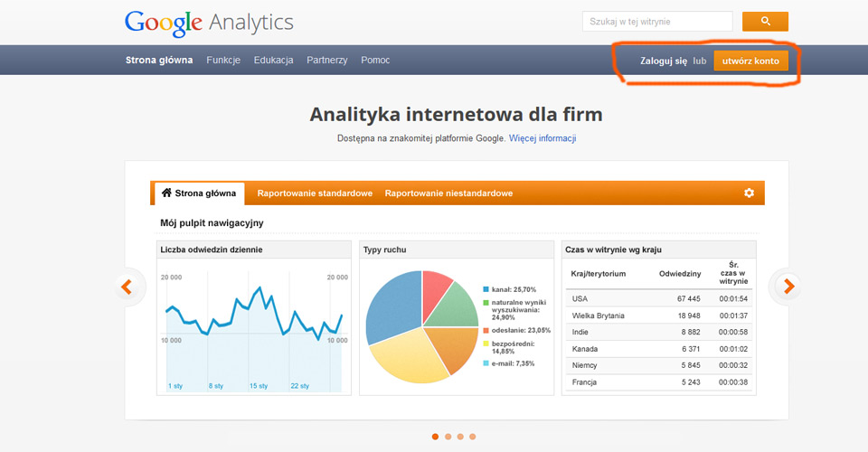Click the 15 sty date axis label

tap(259, 386)
